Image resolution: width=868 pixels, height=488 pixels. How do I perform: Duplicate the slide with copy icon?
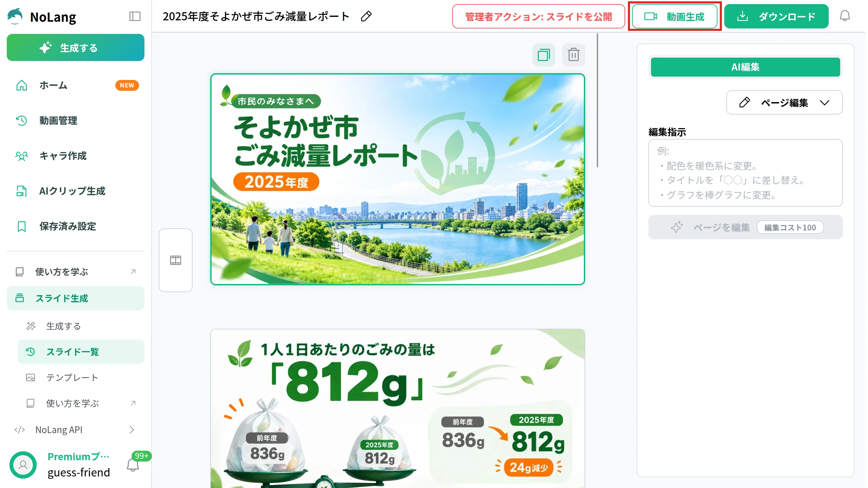point(544,55)
